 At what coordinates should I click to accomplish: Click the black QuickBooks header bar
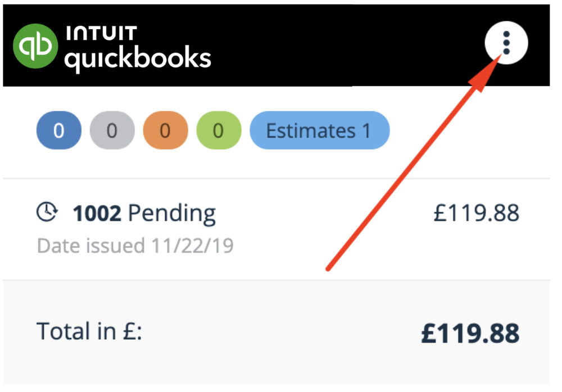277,45
